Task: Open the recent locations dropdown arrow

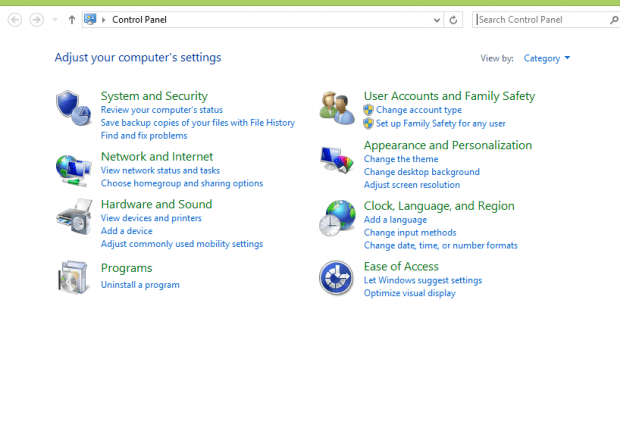Action: coord(55,20)
